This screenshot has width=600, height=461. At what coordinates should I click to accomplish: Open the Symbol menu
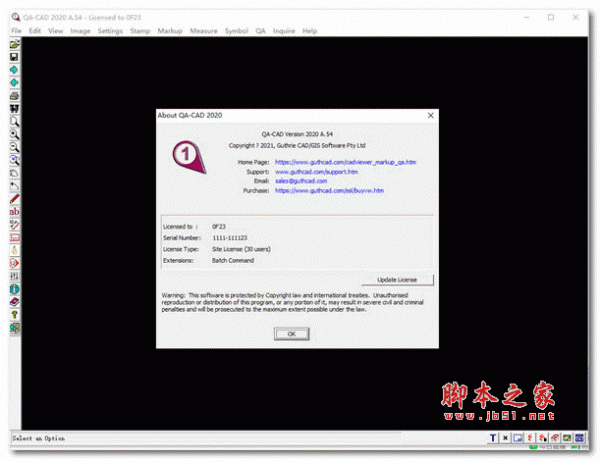click(x=236, y=31)
